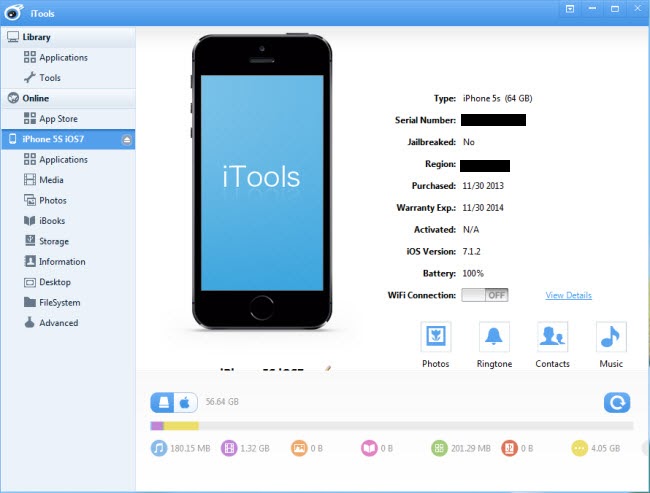Click the Music note shortcut icon
650x493 pixels.
[x=611, y=337]
